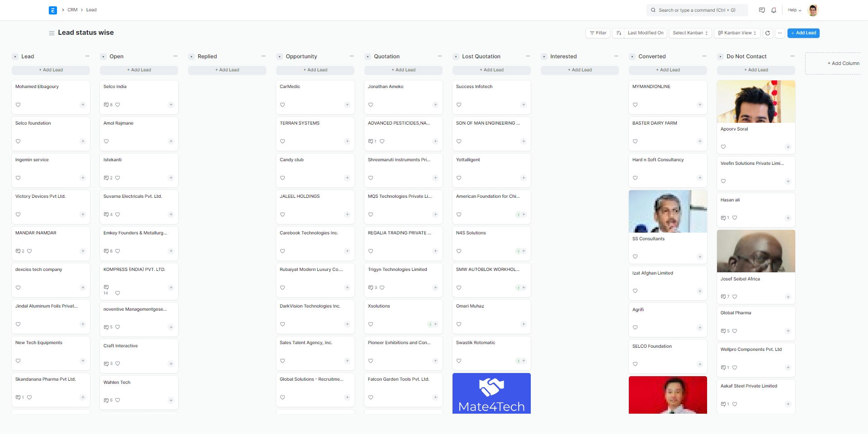Screen dimensions: 868x434
Task: Open comments on Hasan ali card
Action: 725,218
